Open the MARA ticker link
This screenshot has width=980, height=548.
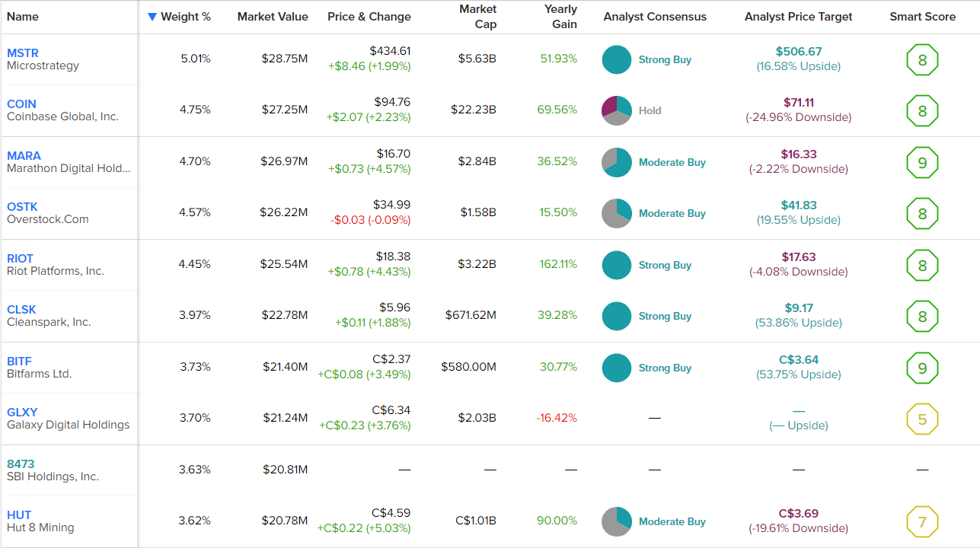point(24,156)
